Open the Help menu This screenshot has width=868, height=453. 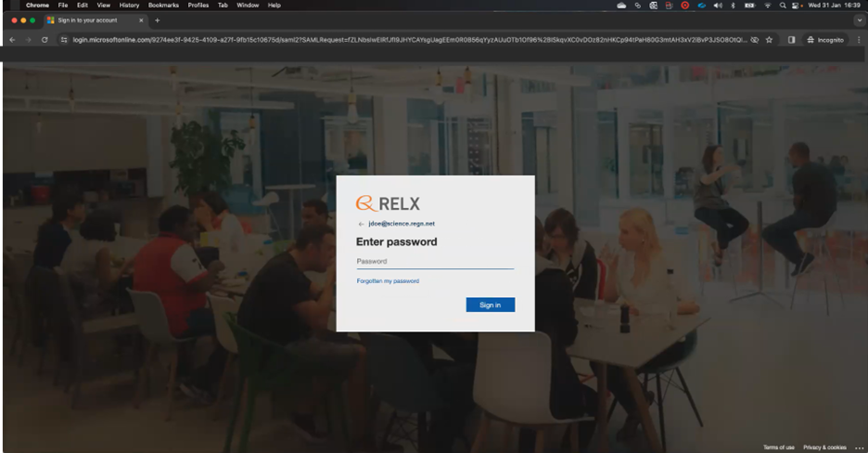coord(274,5)
